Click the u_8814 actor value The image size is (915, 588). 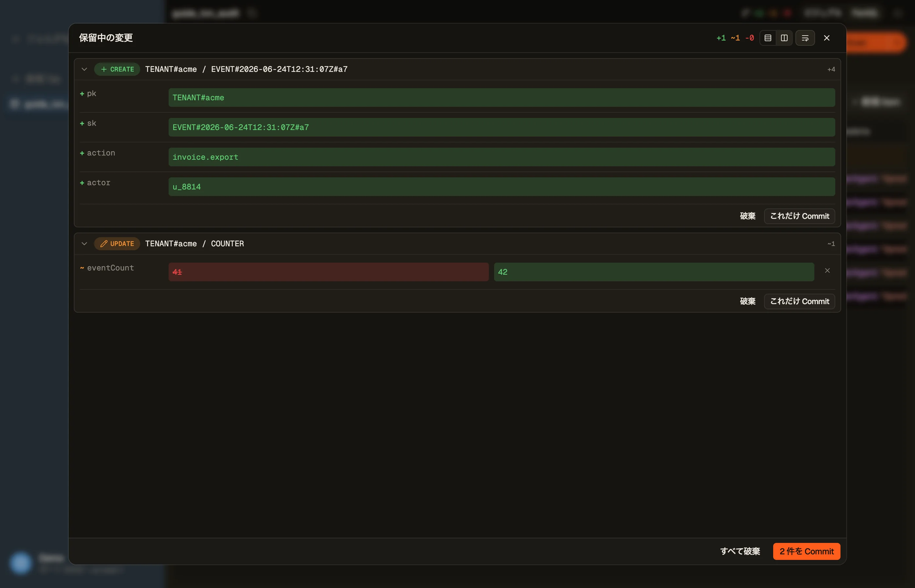tap(502, 187)
